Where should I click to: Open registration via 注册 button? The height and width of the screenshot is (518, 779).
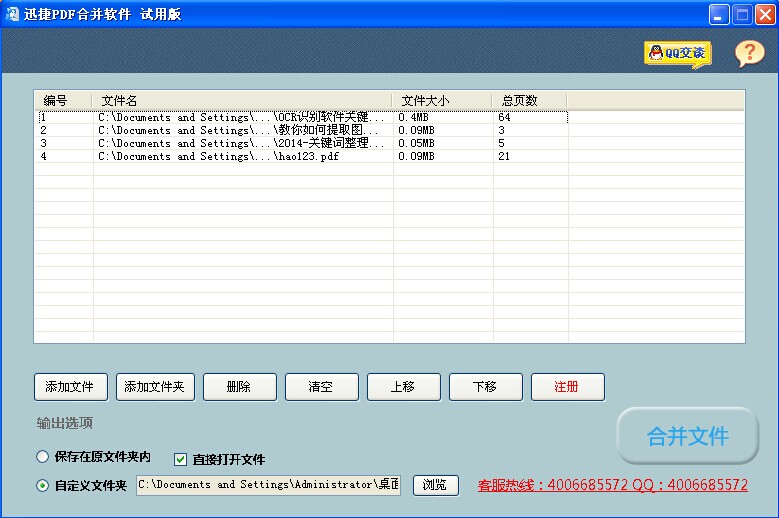[x=567, y=386]
